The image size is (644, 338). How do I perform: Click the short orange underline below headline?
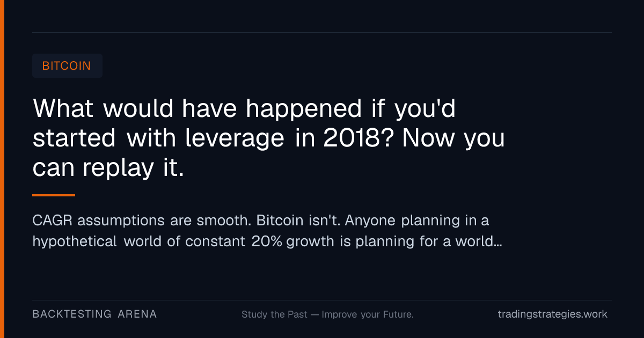pos(54,195)
